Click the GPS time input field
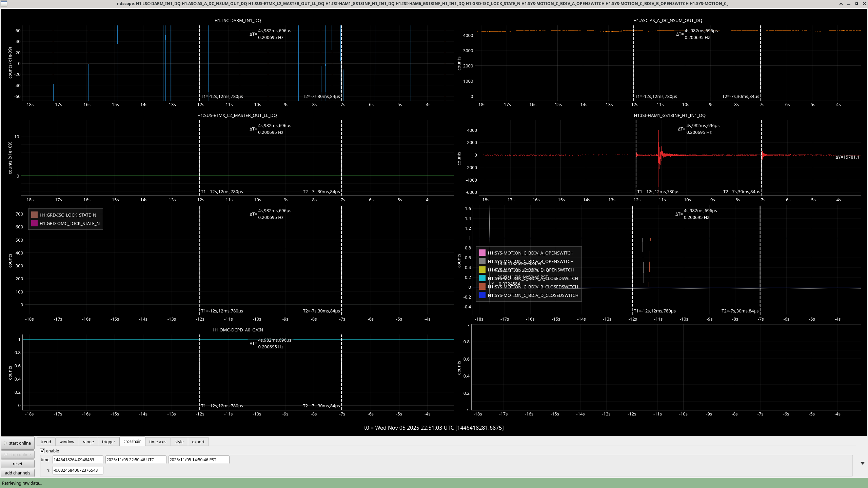868x488 pixels. point(78,460)
